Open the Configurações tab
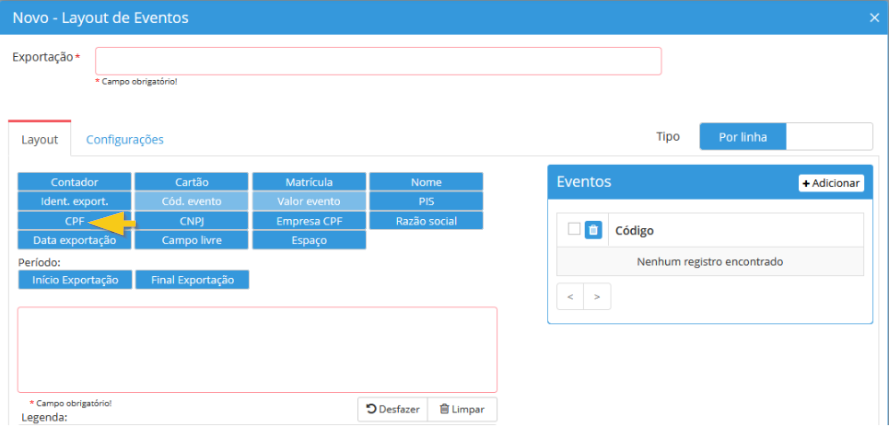The width and height of the screenshot is (889, 427). 125,140
